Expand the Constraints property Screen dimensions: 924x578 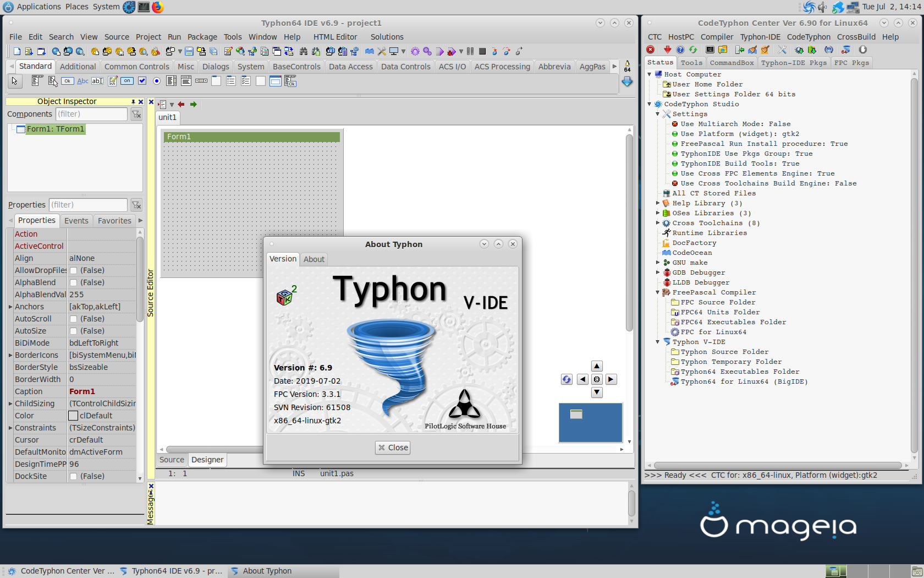click(10, 428)
